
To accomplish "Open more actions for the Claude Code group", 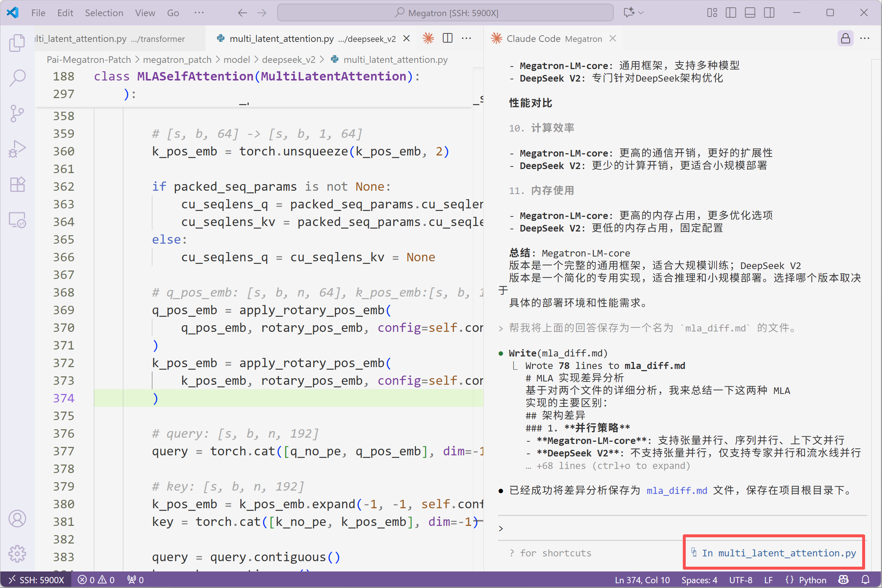I will 865,38.
